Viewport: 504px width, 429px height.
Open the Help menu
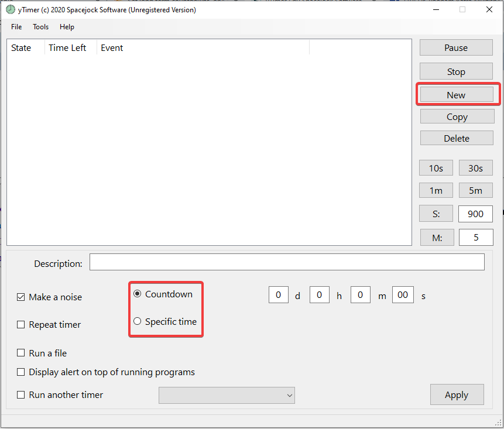(x=67, y=27)
